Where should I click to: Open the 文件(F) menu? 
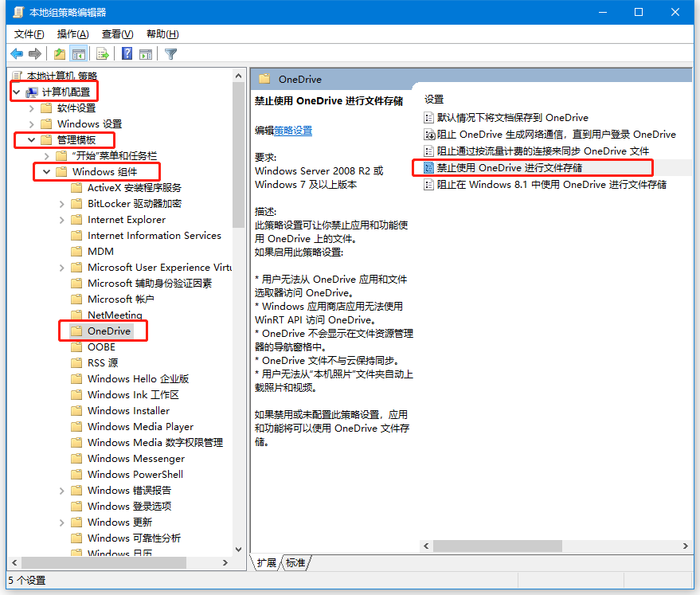pyautogui.click(x=29, y=34)
